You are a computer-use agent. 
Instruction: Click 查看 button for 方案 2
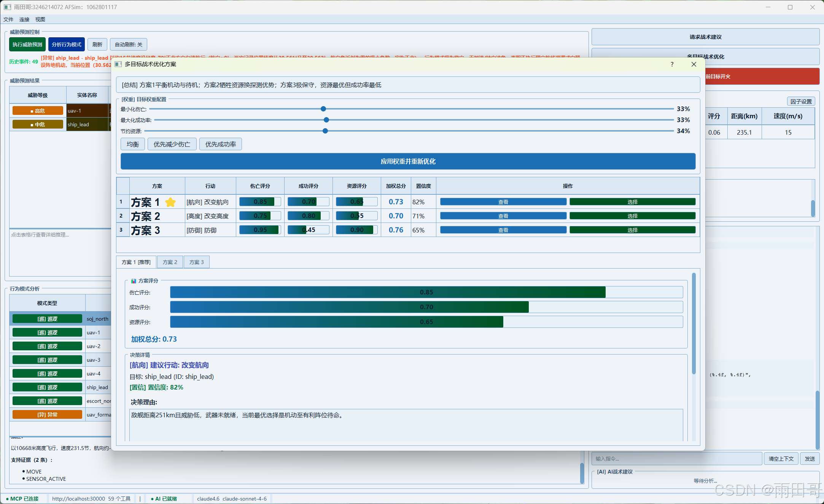click(x=503, y=216)
